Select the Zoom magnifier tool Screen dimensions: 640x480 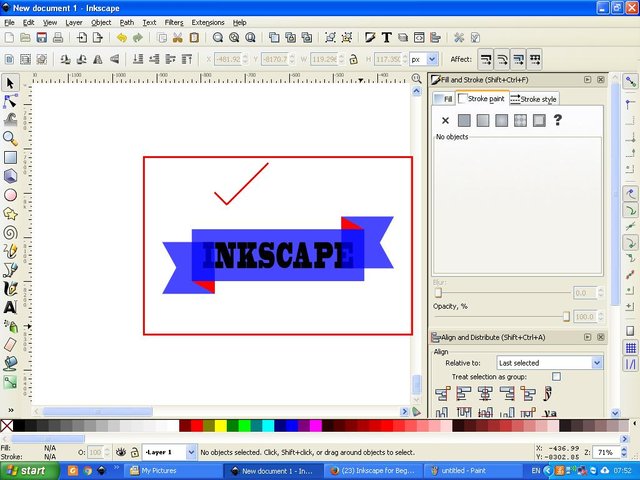10,139
